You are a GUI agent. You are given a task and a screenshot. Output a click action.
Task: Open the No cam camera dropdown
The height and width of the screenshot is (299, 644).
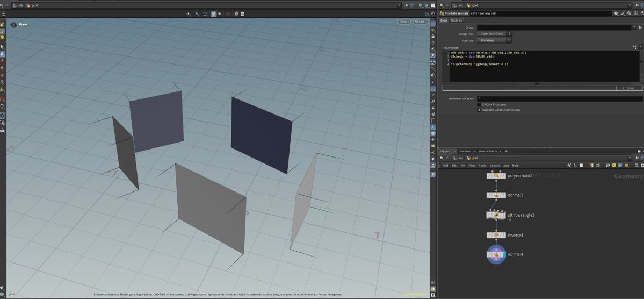coord(420,22)
